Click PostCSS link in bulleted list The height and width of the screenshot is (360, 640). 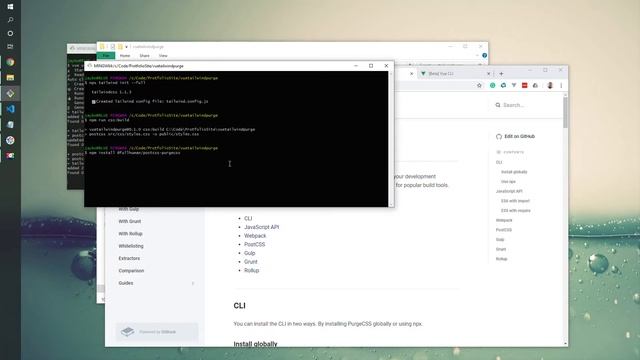pos(255,244)
